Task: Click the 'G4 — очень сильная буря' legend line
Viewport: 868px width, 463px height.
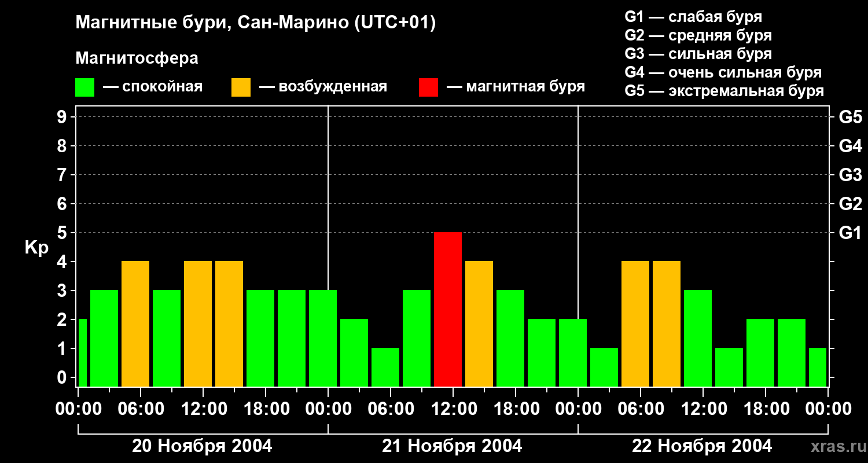Action: (x=723, y=72)
